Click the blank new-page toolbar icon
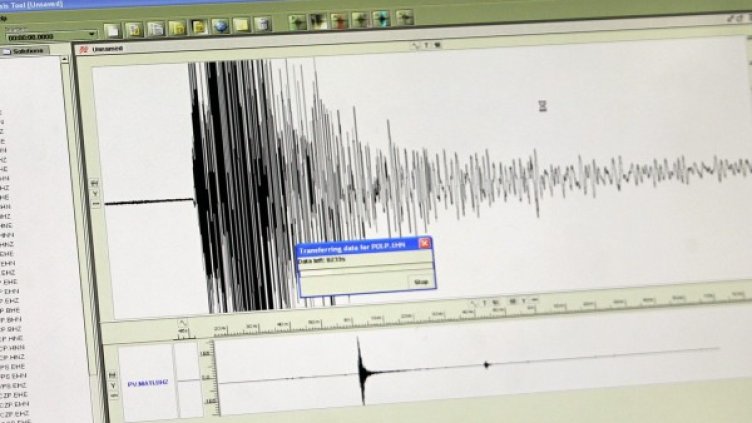 pyautogui.click(x=112, y=28)
